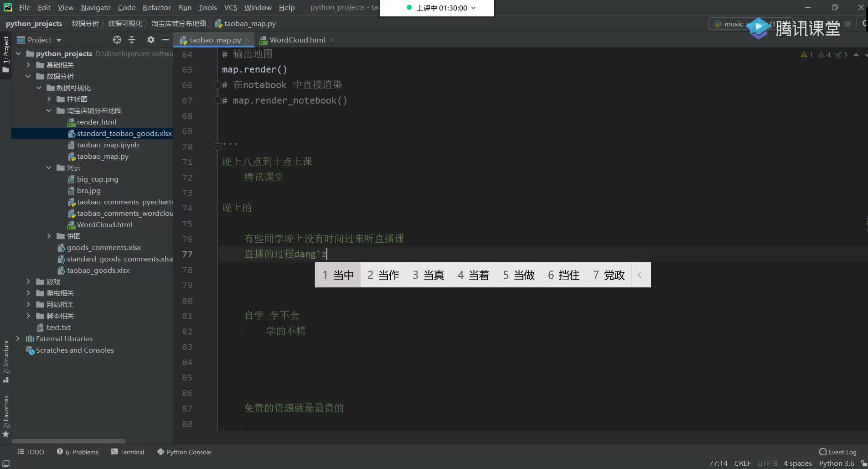868x469 pixels.
Task: Expand the 基础相关 folder
Action: [x=28, y=65]
